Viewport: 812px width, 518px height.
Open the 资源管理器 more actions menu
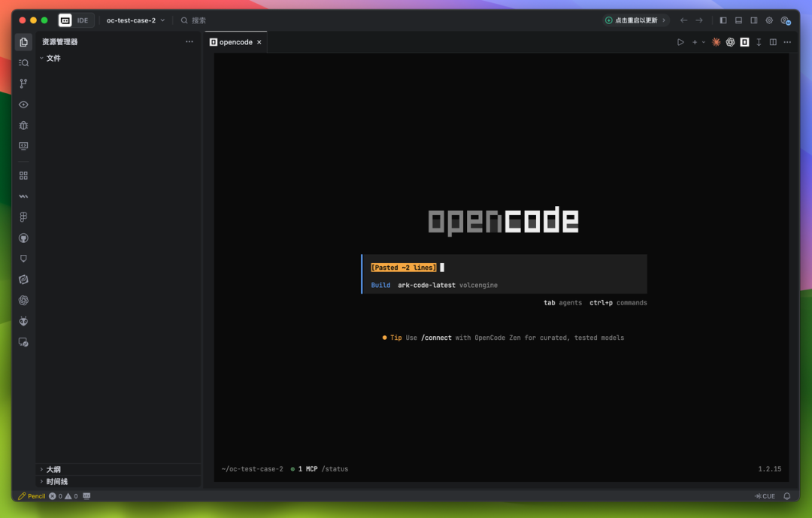(189, 42)
